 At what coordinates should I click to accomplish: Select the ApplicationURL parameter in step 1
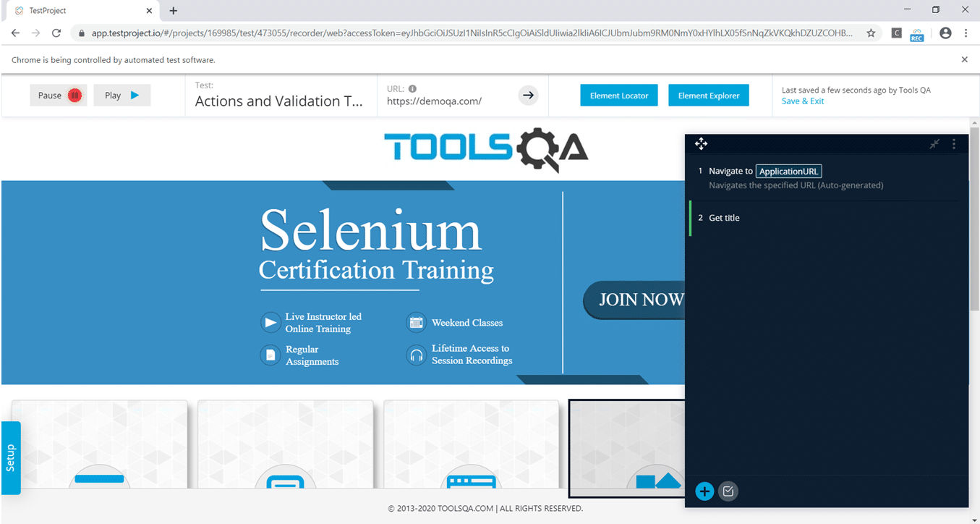pyautogui.click(x=788, y=172)
